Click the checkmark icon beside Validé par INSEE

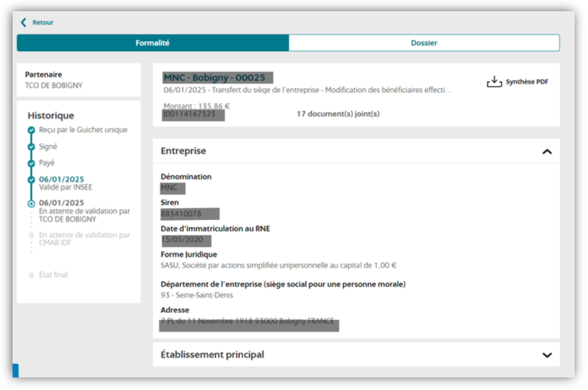[31, 180]
